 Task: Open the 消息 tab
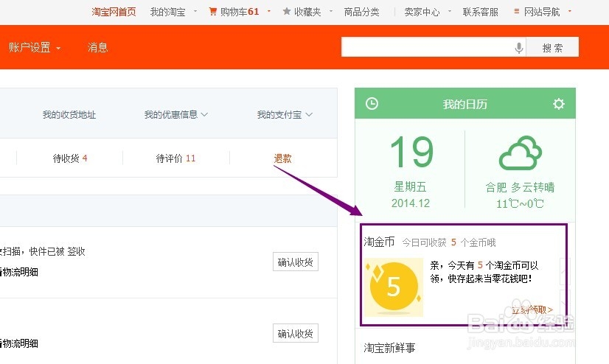97,48
